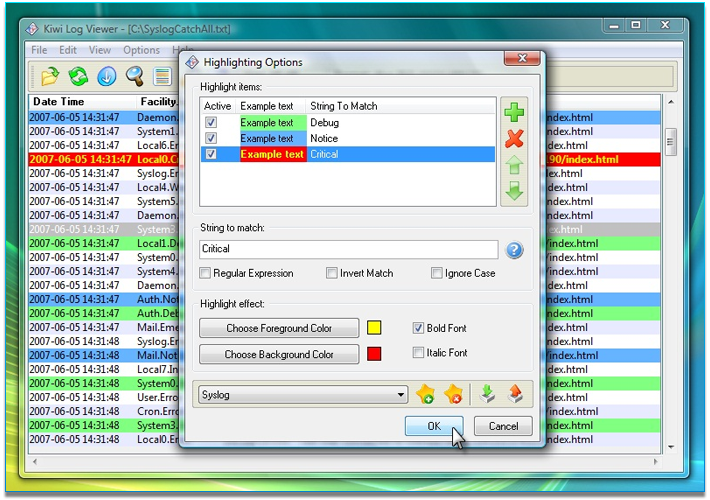Uncheck Active checkbox for Debug row
The image size is (710, 500).
[x=211, y=122]
